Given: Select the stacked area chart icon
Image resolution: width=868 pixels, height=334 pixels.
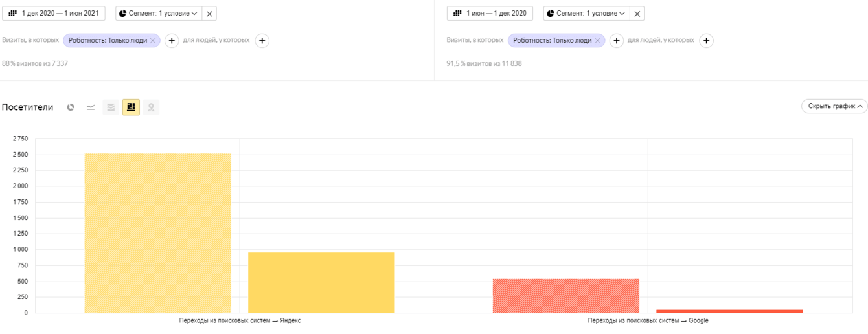Looking at the screenshot, I should click(111, 107).
